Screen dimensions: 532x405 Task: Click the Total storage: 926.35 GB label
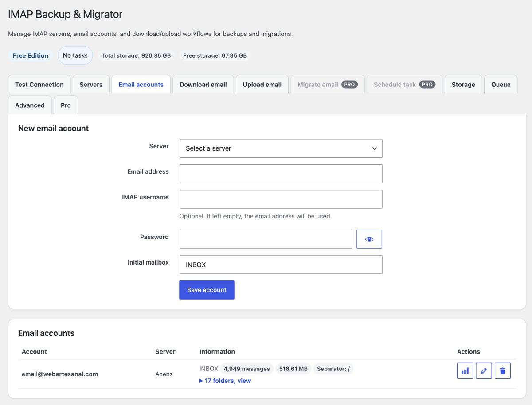tap(136, 56)
